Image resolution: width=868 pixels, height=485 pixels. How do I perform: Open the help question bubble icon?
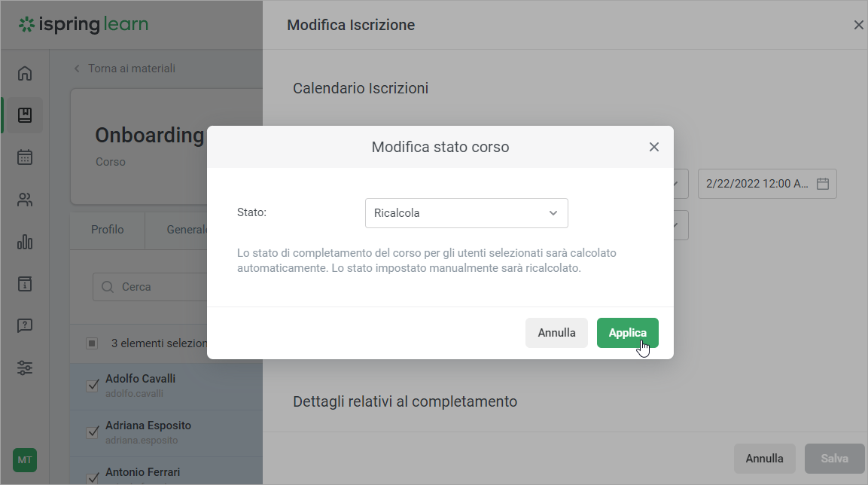25,326
